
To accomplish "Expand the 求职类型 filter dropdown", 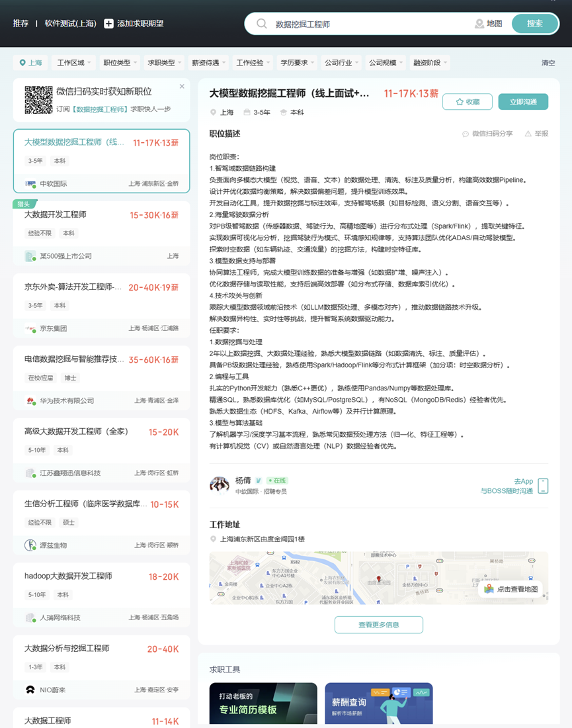I will click(x=164, y=63).
